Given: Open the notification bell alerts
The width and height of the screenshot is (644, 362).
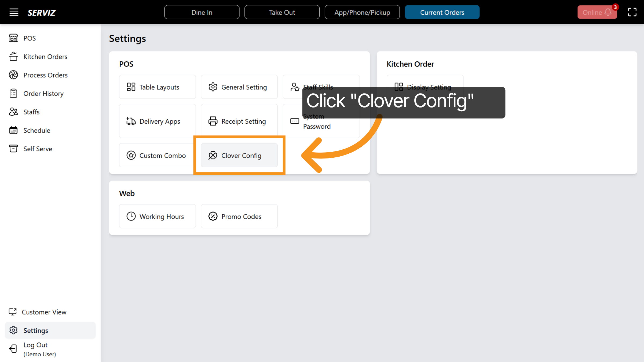Looking at the screenshot, I should point(608,12).
